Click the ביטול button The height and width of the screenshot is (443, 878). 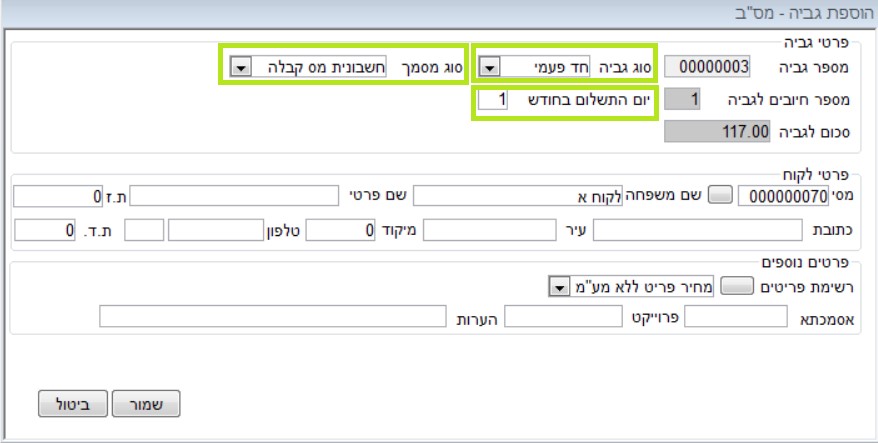click(x=73, y=404)
